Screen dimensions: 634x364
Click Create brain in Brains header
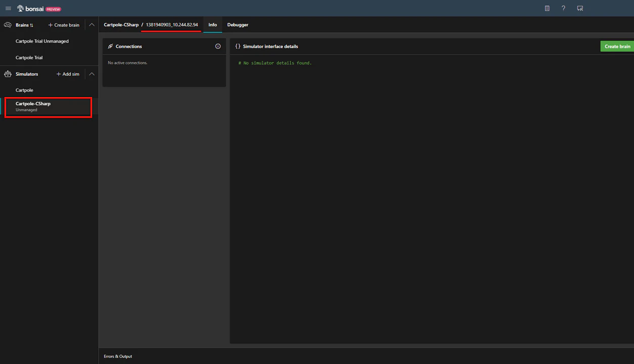coord(64,25)
